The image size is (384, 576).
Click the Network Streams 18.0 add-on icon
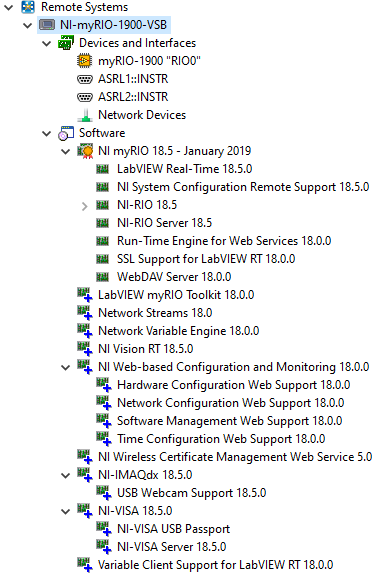click(x=85, y=313)
